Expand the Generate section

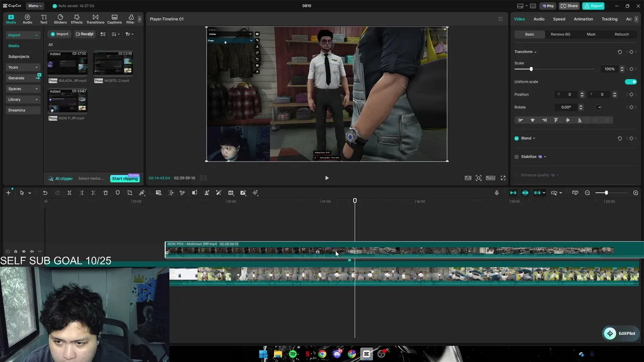coord(23,78)
